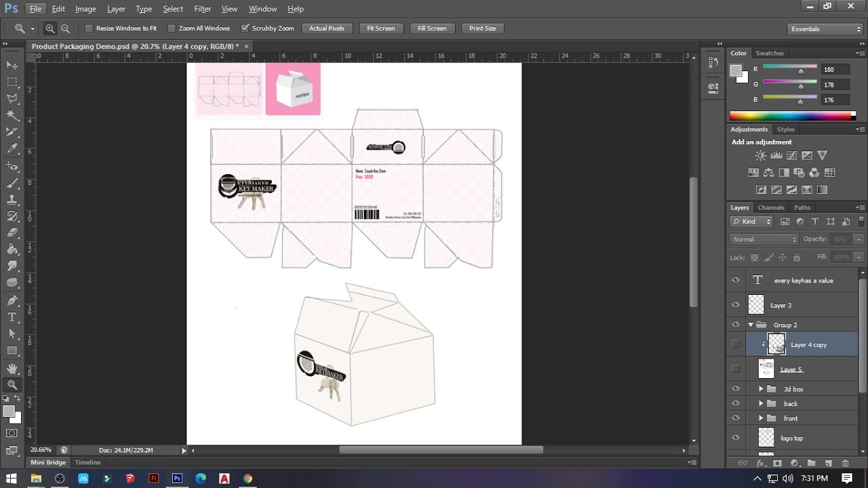Open the Normal blend mode dropdown
Image resolution: width=868 pixels, height=488 pixels.
[765, 239]
